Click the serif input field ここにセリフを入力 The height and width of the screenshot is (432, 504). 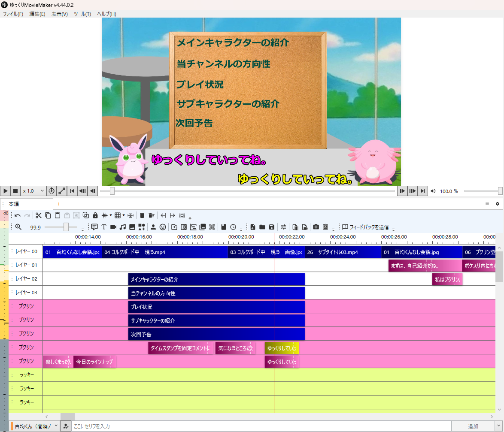[x=261, y=426]
